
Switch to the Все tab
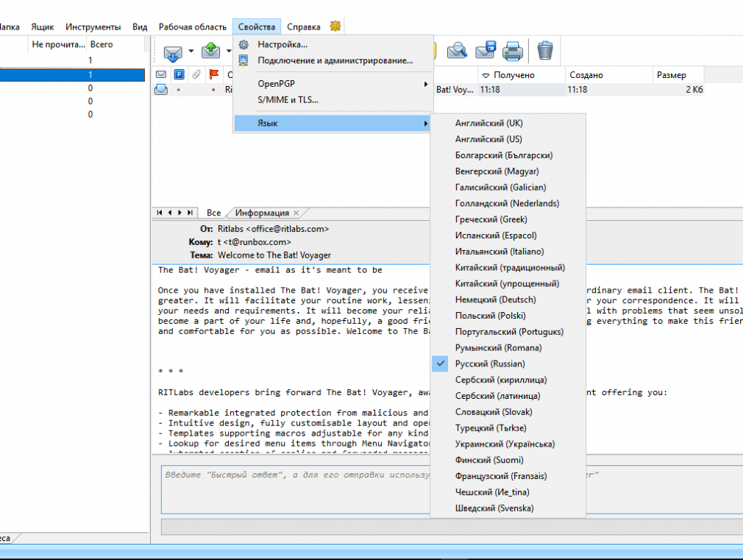(x=214, y=213)
